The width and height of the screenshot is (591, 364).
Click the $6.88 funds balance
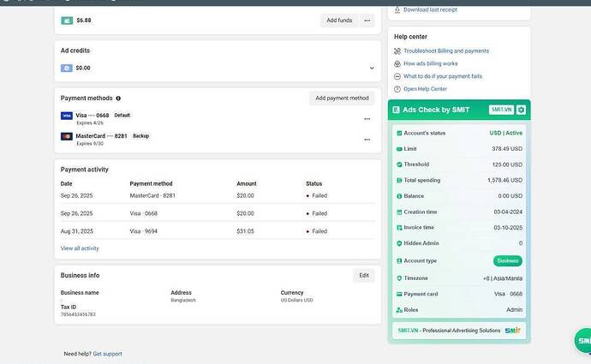click(84, 21)
